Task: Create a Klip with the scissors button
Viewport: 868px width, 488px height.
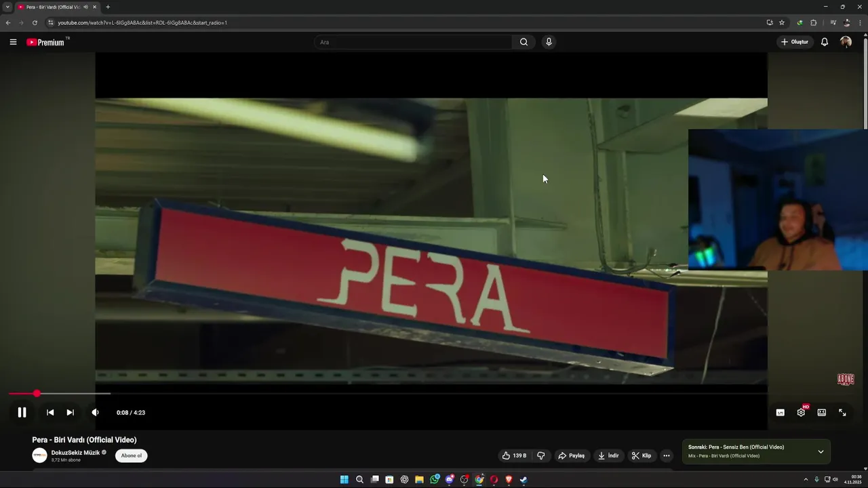Action: 642,455
